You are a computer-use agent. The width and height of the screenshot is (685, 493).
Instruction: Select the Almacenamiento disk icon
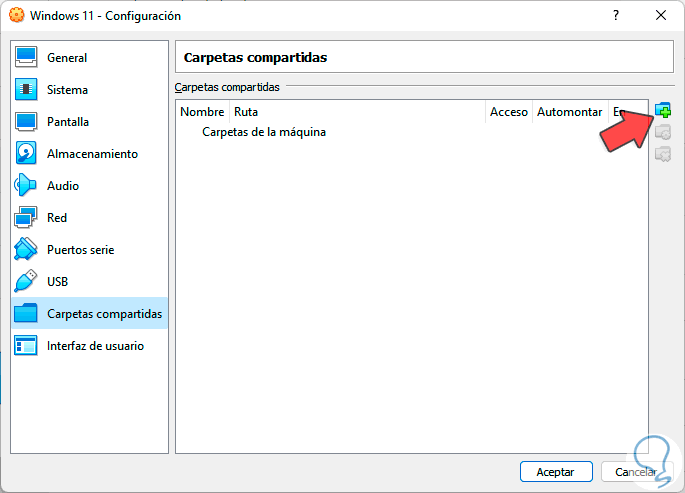coord(27,154)
